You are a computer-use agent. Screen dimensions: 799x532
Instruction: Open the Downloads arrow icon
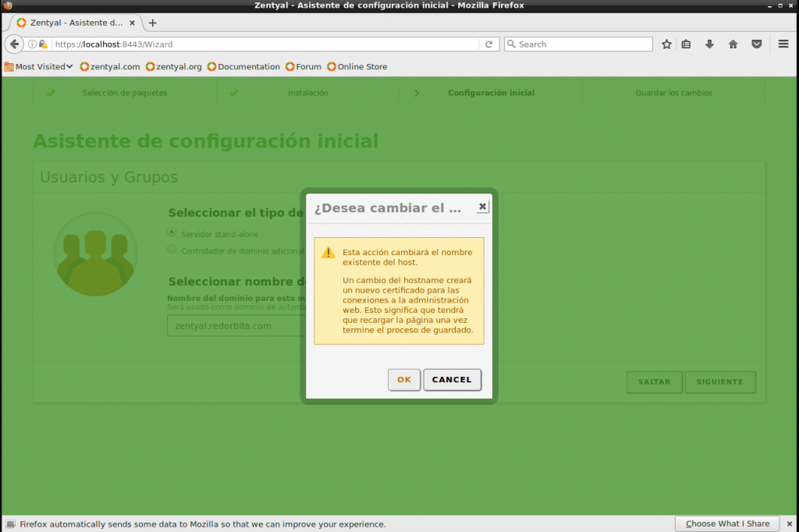[x=709, y=44]
